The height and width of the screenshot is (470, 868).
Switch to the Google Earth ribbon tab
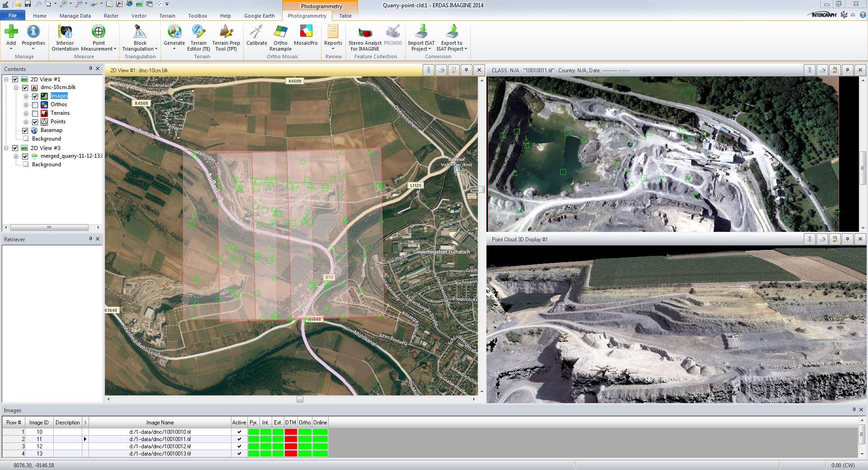click(x=259, y=15)
